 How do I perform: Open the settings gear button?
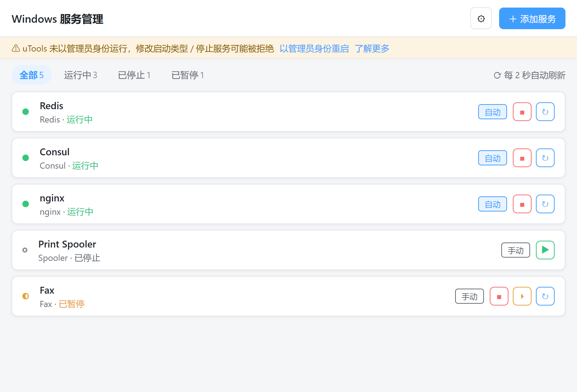point(481,18)
